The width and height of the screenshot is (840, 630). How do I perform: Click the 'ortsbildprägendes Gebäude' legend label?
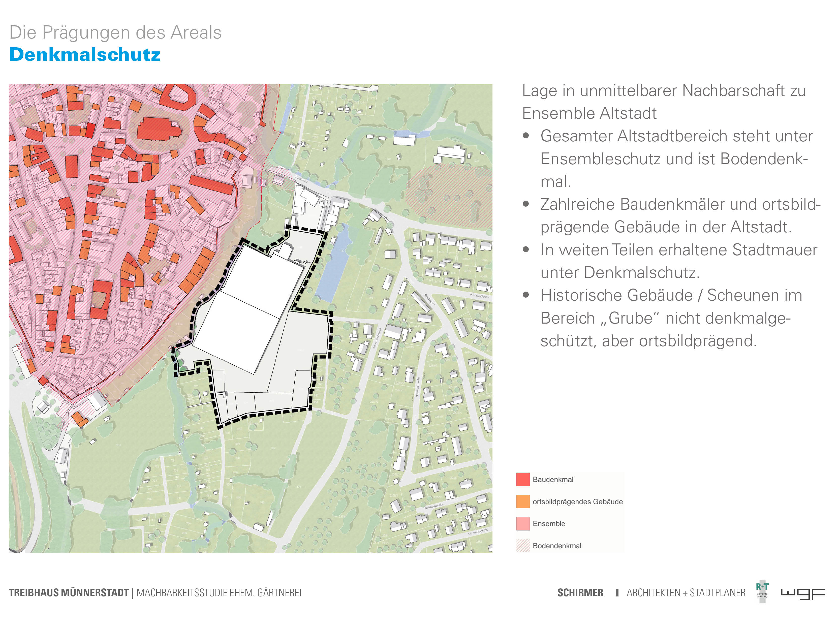pos(578,502)
